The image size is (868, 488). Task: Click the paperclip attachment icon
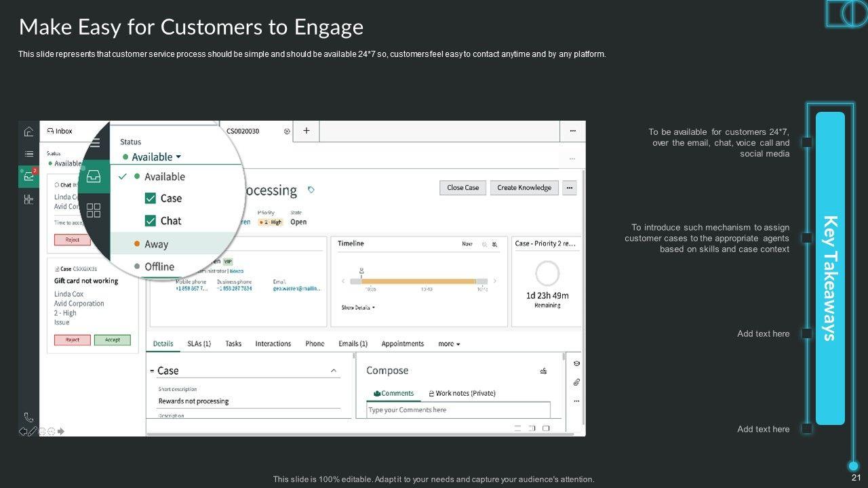(x=576, y=382)
